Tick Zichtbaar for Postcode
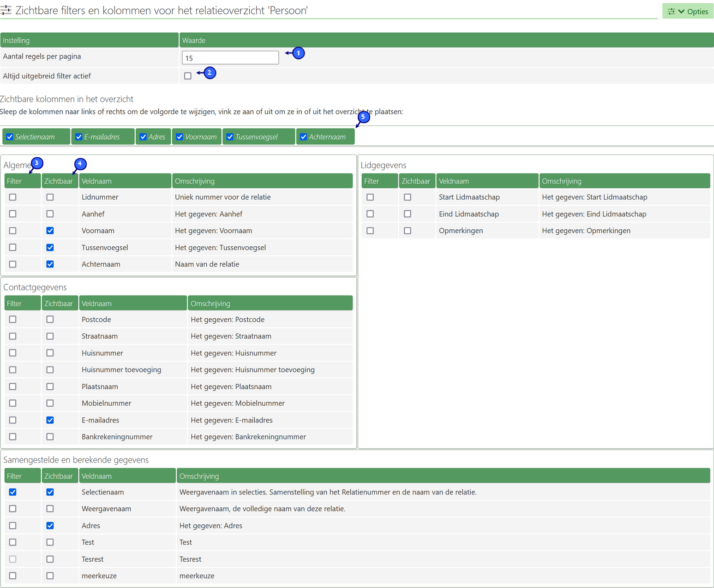 tap(50, 319)
